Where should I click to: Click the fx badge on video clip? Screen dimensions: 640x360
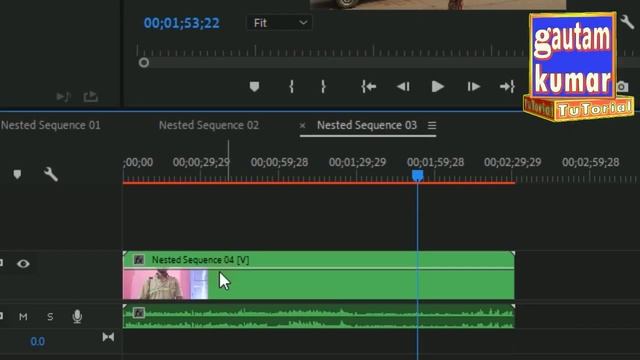coord(139,260)
